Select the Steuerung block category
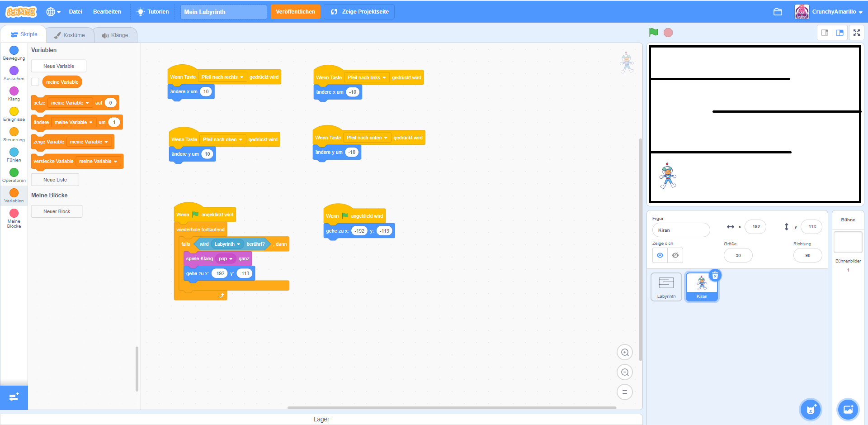The height and width of the screenshot is (425, 868). [x=14, y=134]
